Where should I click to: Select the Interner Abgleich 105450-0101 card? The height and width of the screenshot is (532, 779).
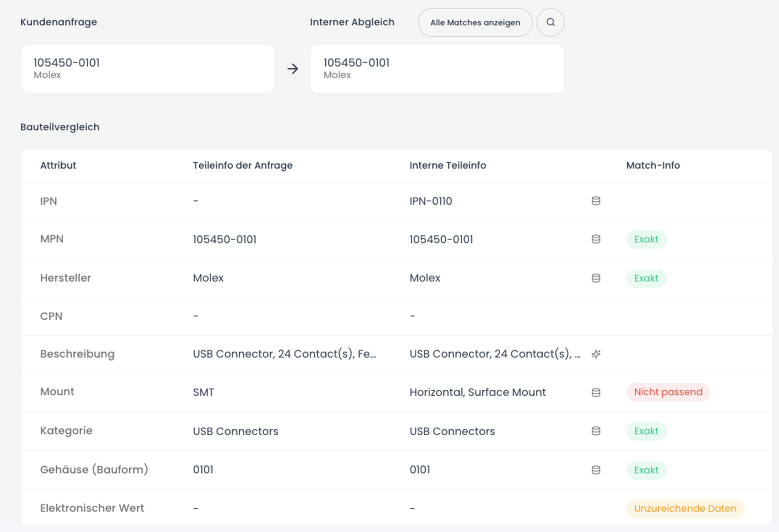pyautogui.click(x=437, y=69)
